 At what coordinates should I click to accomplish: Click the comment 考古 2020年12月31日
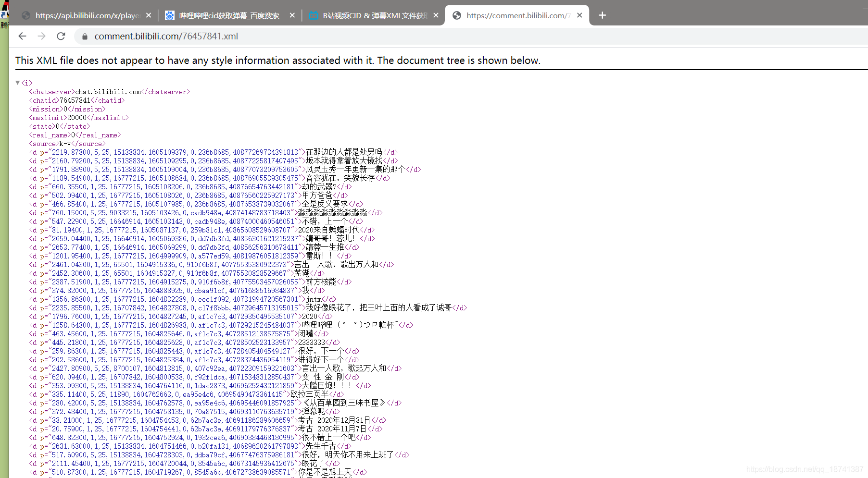(334, 420)
